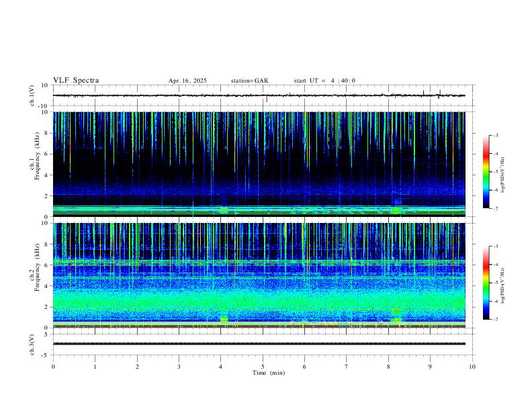Click the green burst near 4 min in ch.2 spectrogram
532x411 pixels.
[224, 319]
